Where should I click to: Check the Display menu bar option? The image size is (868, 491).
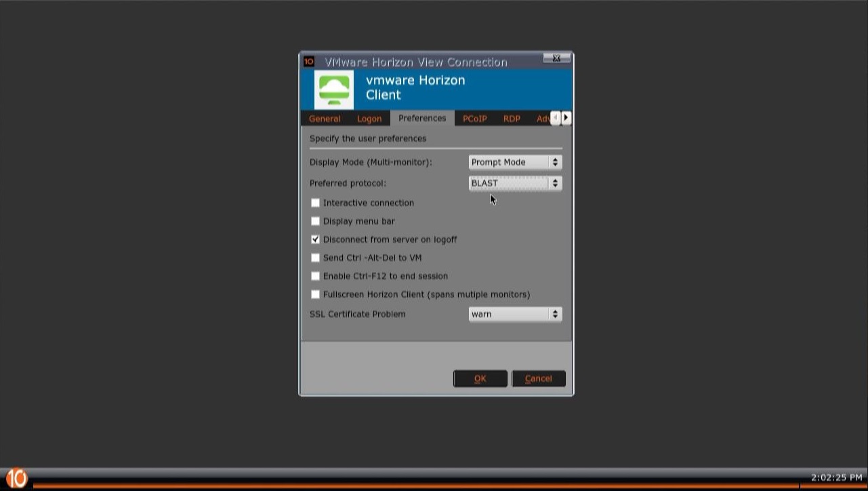click(315, 221)
